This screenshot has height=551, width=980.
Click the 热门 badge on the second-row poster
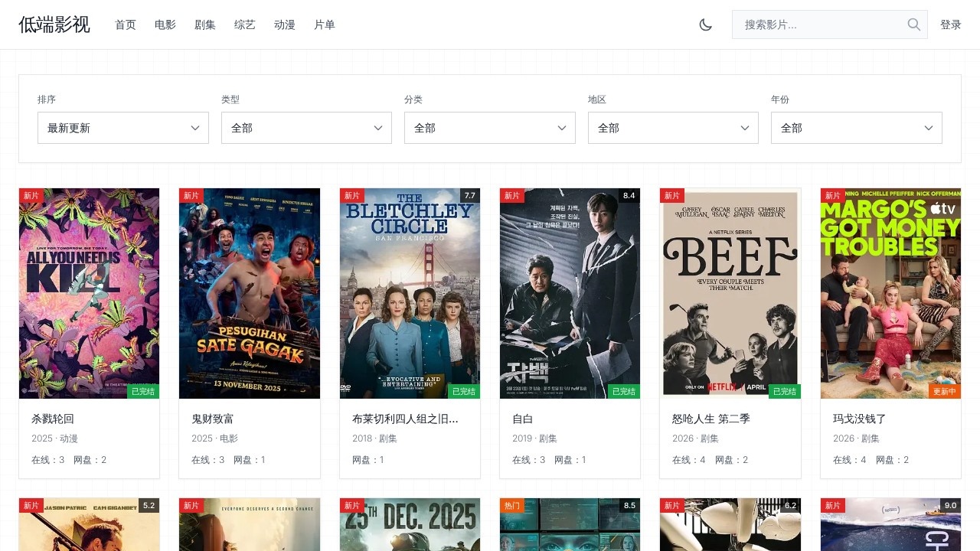pyautogui.click(x=512, y=506)
